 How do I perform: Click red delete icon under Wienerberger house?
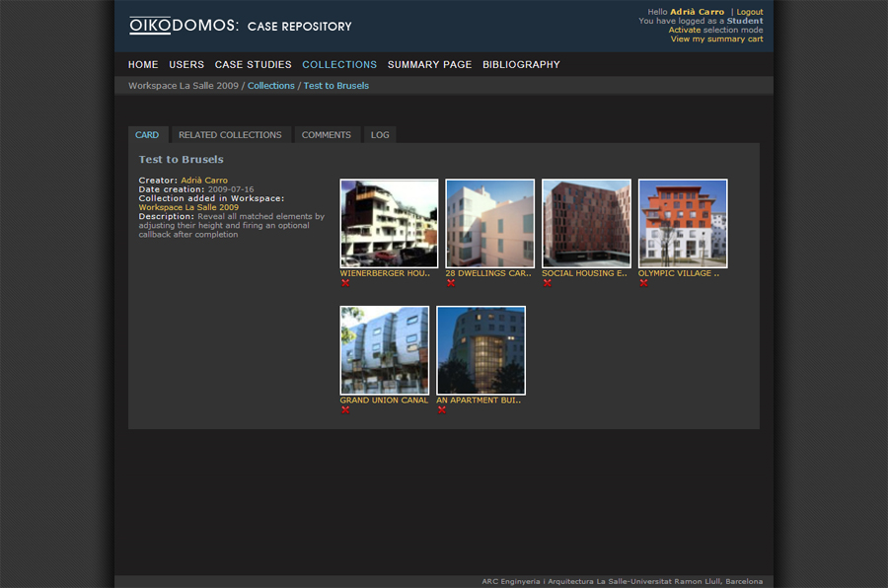345,283
